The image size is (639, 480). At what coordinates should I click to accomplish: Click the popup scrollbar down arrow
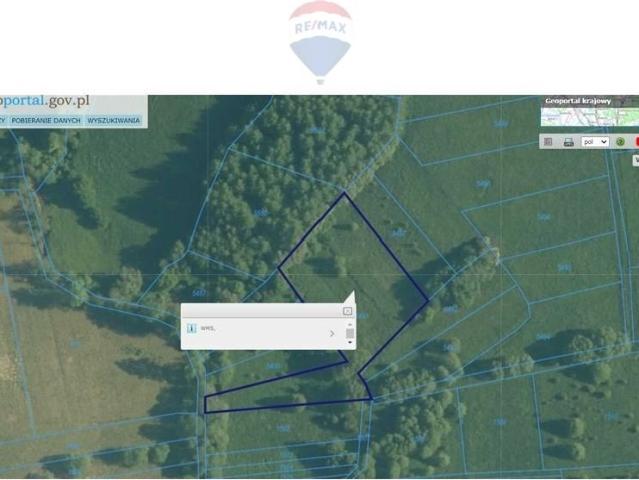coord(350,343)
